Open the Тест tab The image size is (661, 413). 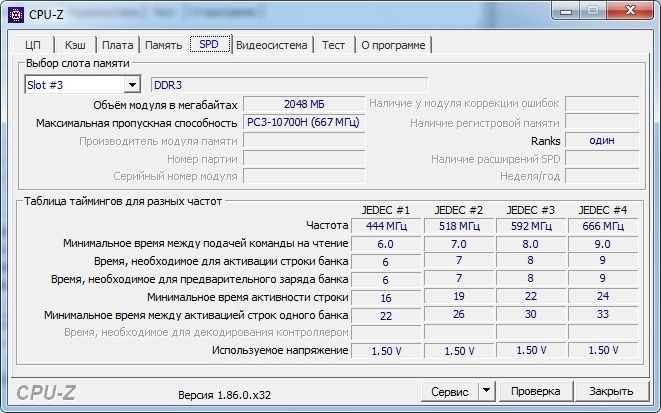[x=333, y=45]
